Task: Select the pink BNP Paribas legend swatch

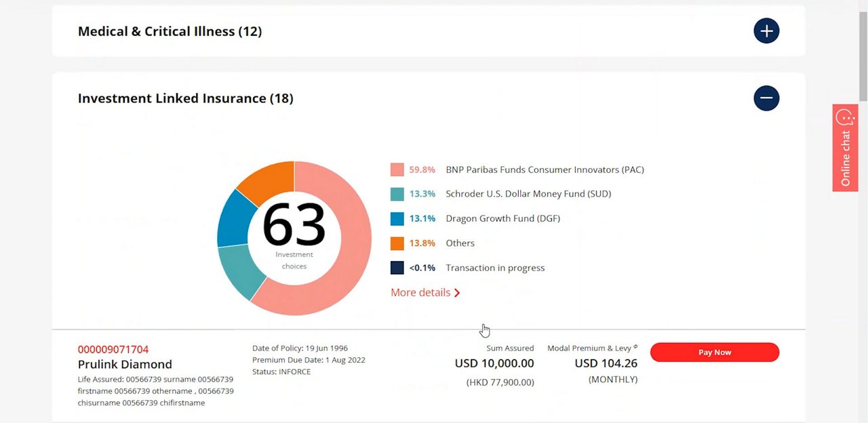Action: (397, 170)
